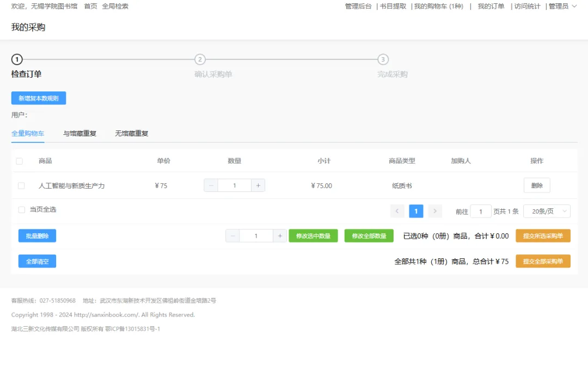
Task: Toggle the select-all checkbox in table header
Action: point(20,161)
